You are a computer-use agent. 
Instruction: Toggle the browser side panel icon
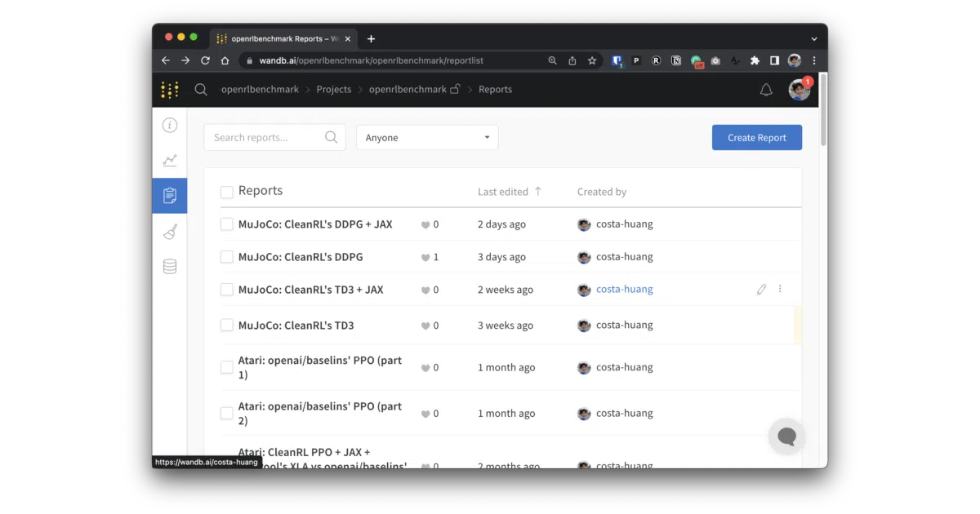774,60
